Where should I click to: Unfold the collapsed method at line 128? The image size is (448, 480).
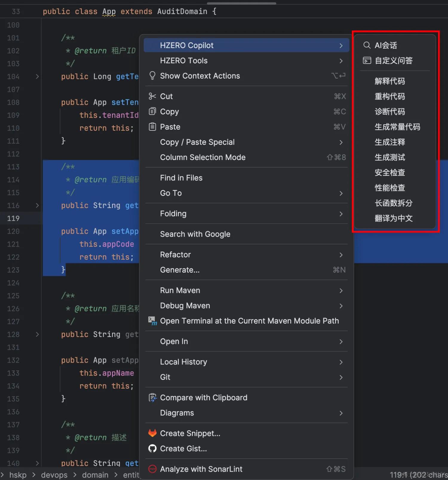click(x=37, y=334)
